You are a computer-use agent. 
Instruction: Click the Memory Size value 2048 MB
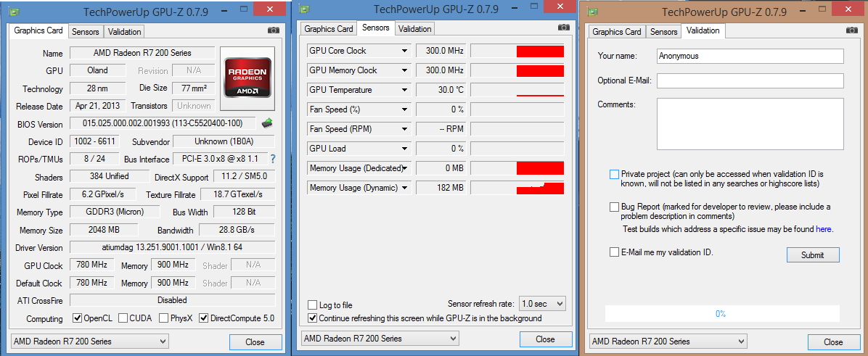click(x=104, y=229)
